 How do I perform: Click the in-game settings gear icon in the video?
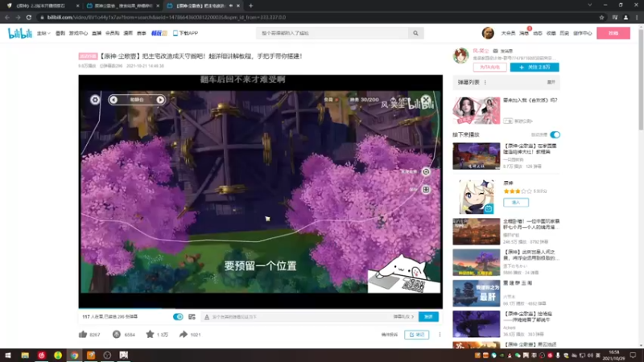point(95,100)
